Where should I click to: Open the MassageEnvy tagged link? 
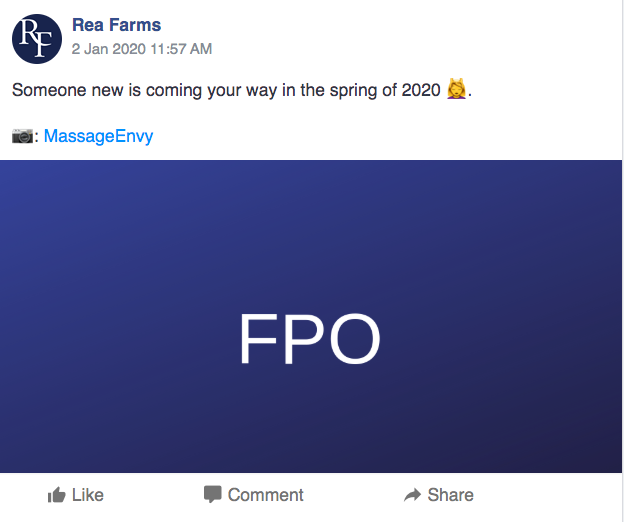pyautogui.click(x=99, y=135)
